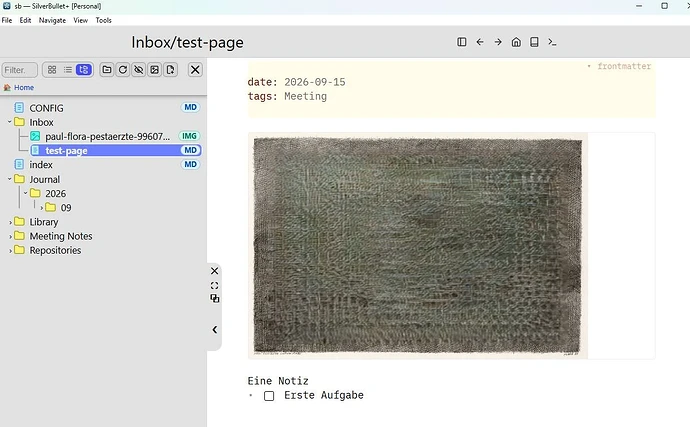Click the image icon in the file toolbar

pyautogui.click(x=154, y=70)
